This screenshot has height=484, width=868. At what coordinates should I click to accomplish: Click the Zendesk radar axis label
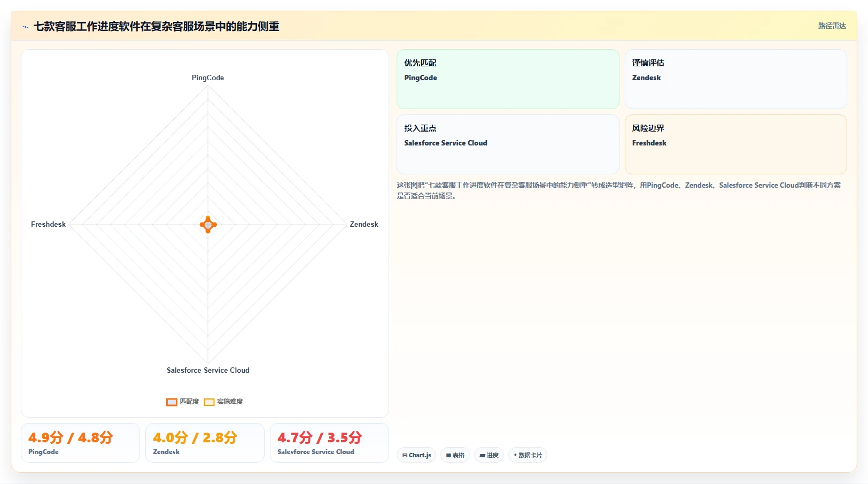[363, 224]
